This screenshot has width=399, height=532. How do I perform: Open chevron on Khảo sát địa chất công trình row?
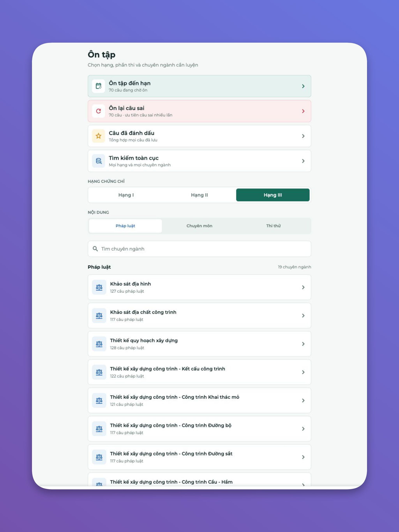coord(303,315)
